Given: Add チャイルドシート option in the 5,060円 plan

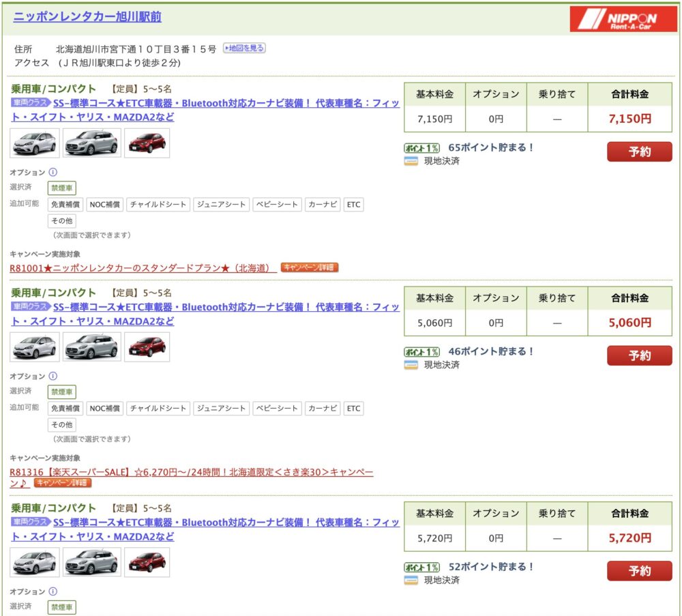Looking at the screenshot, I should (158, 409).
